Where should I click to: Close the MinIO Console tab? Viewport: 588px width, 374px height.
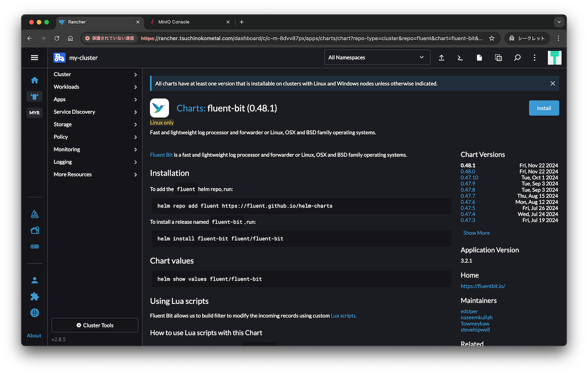(228, 22)
